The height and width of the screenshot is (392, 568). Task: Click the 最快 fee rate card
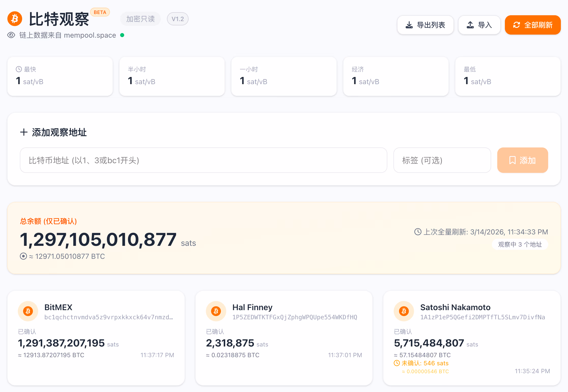[60, 76]
